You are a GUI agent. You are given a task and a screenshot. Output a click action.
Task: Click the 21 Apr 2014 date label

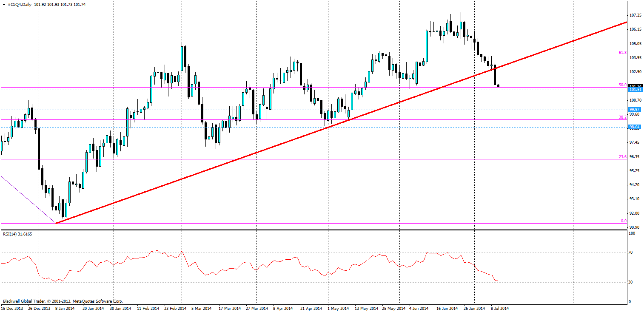[312, 308]
